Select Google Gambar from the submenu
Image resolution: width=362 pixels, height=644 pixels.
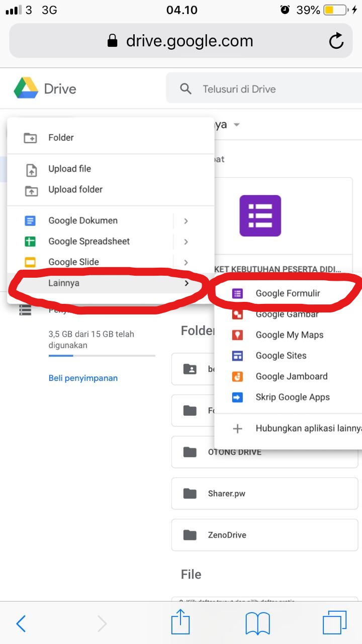click(288, 314)
